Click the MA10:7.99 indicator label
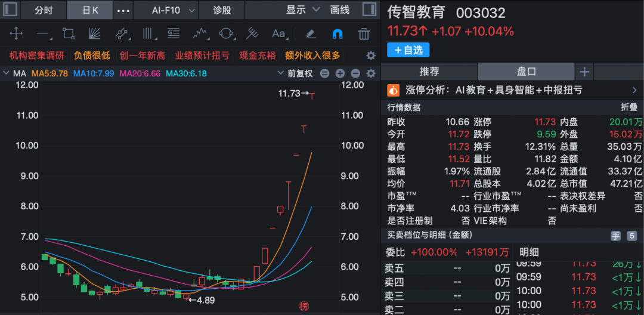This screenshot has width=644, height=315. (x=94, y=73)
